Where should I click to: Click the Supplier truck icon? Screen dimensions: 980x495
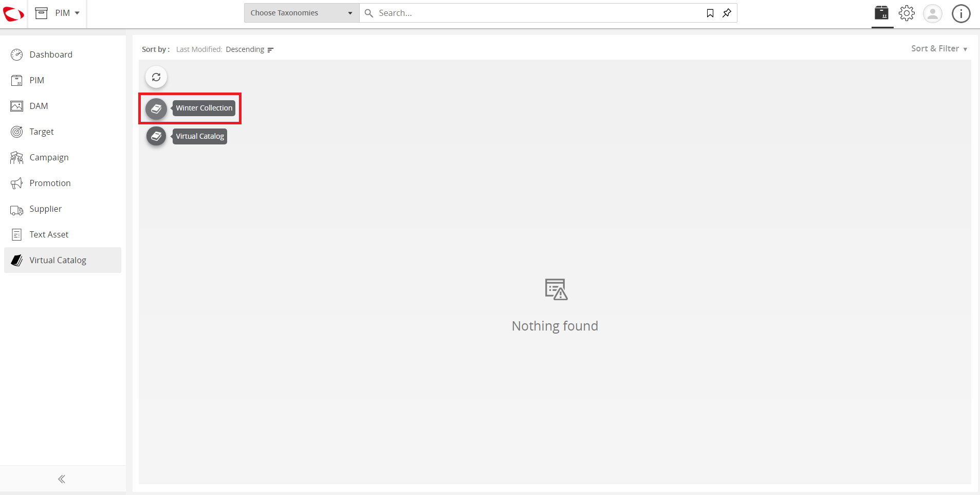(17, 210)
